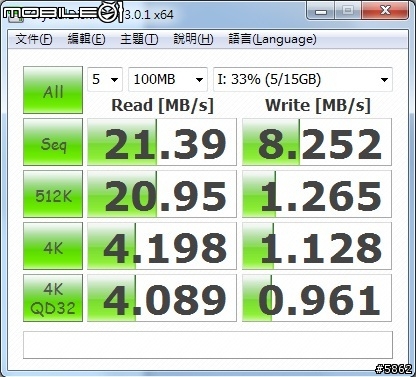
Task: Select the 4K QD32 write value 0.961
Action: pos(317,298)
